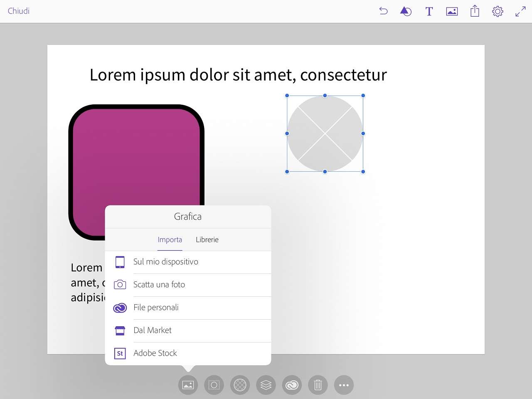The image size is (532, 399).
Task: Click the checkered opacity icon
Action: pos(240,385)
